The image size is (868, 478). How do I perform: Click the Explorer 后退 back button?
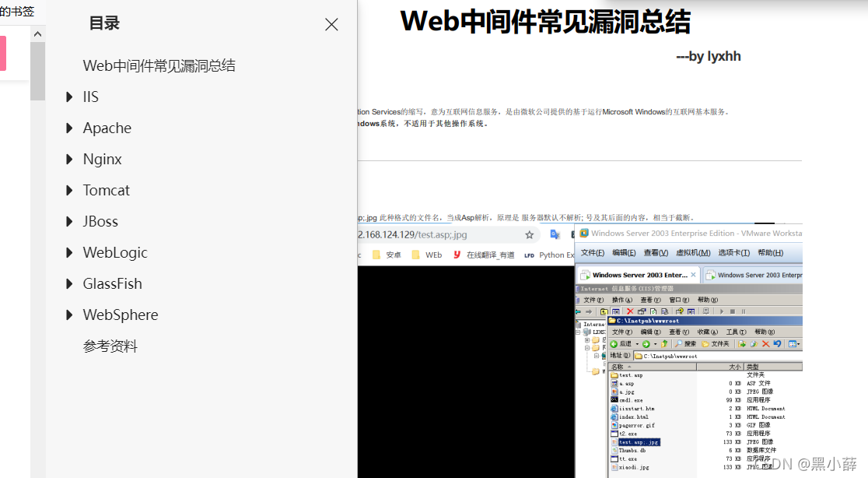pos(621,344)
